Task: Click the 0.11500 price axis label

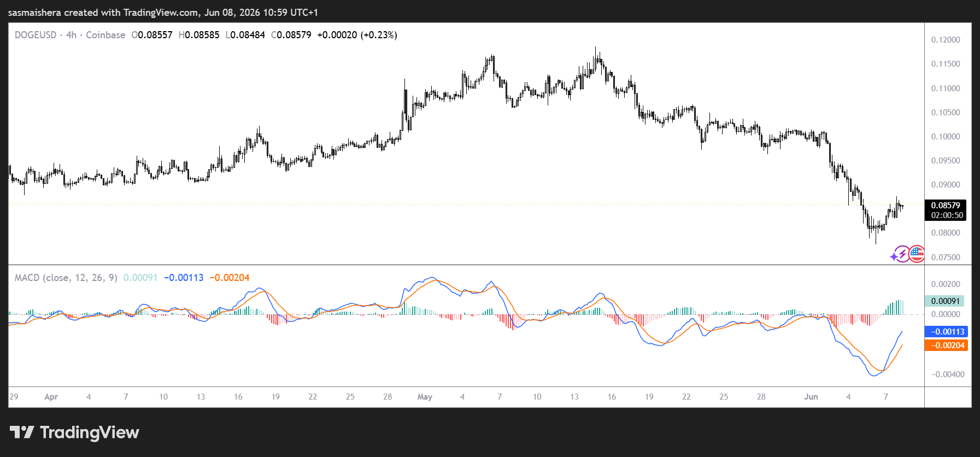Action: pos(946,64)
